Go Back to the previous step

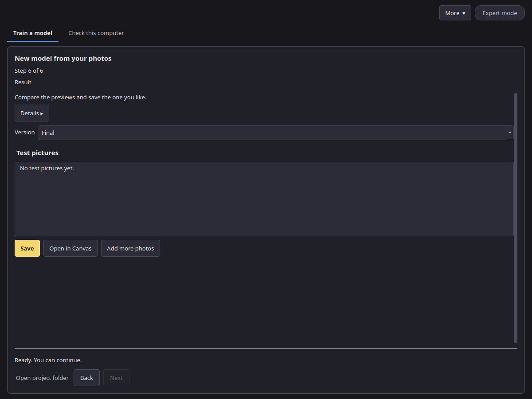tap(86, 378)
